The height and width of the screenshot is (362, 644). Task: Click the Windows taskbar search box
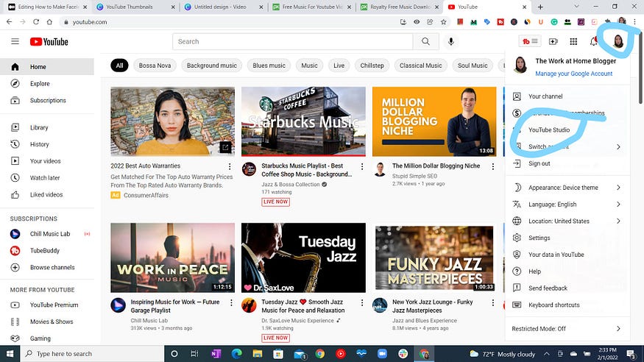(x=92, y=354)
